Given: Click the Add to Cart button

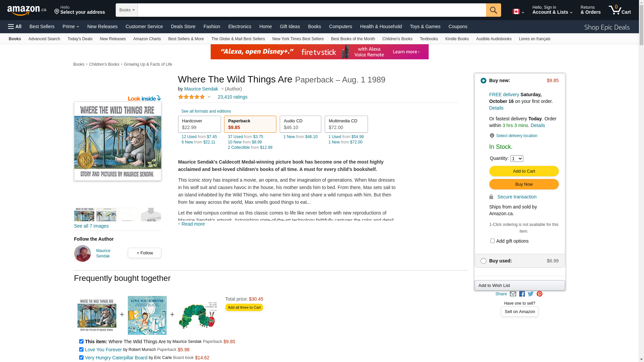Looking at the screenshot, I should pos(524,171).
